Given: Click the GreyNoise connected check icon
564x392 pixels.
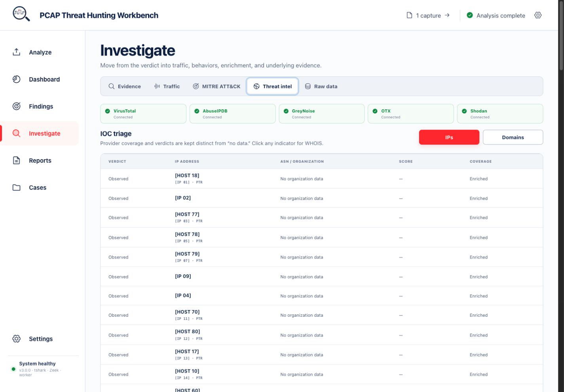Looking at the screenshot, I should pos(286,111).
